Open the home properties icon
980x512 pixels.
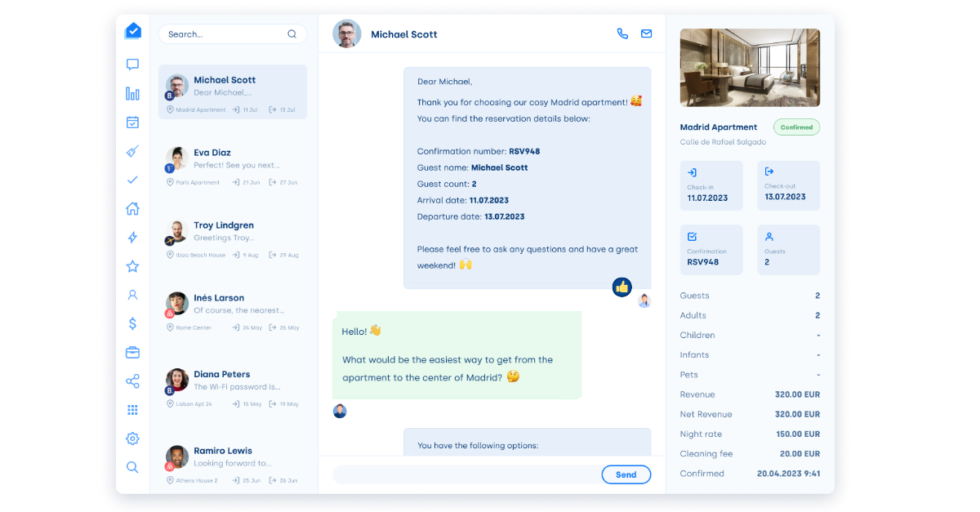[x=132, y=208]
